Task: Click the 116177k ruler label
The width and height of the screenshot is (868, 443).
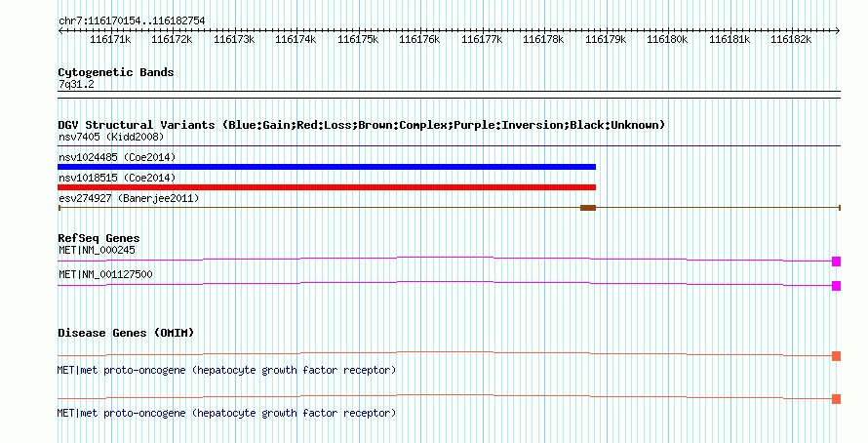Action: 482,39
